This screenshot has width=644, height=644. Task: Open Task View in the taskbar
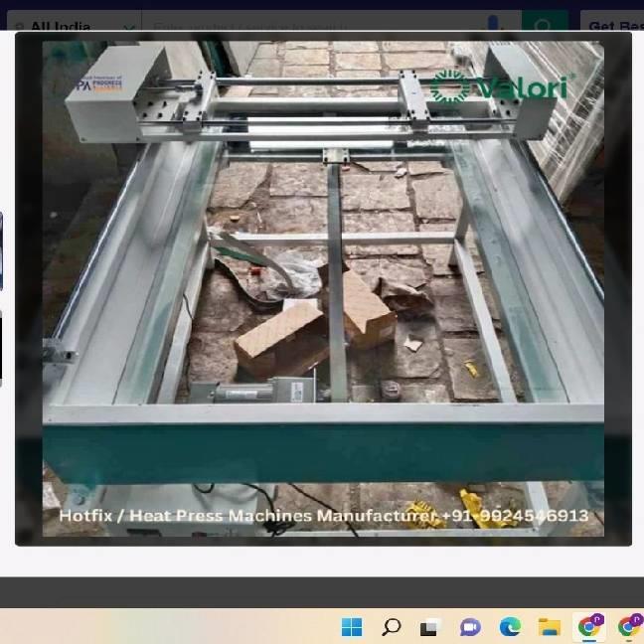pyautogui.click(x=430, y=626)
